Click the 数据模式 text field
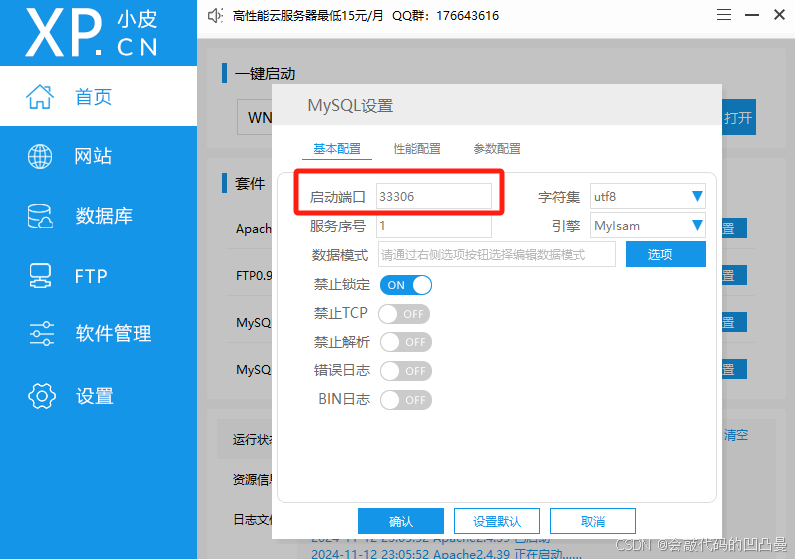The image size is (795, 559). tap(496, 254)
